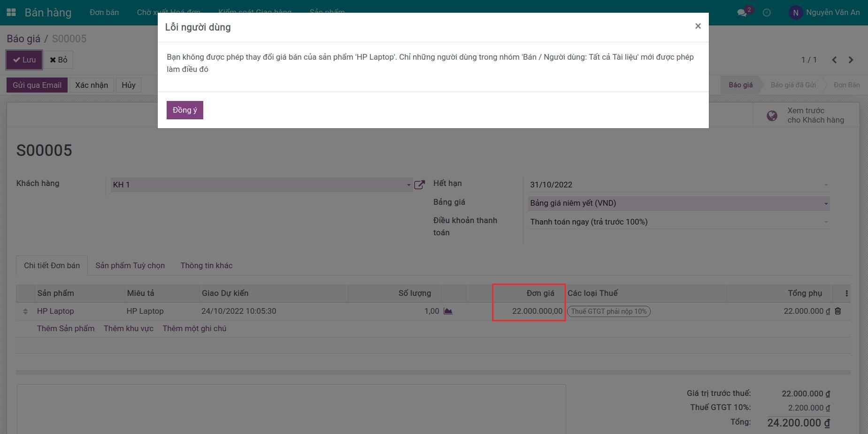Open the Điều khoản thanh toán dropdown
868x434 pixels.
[826, 222]
